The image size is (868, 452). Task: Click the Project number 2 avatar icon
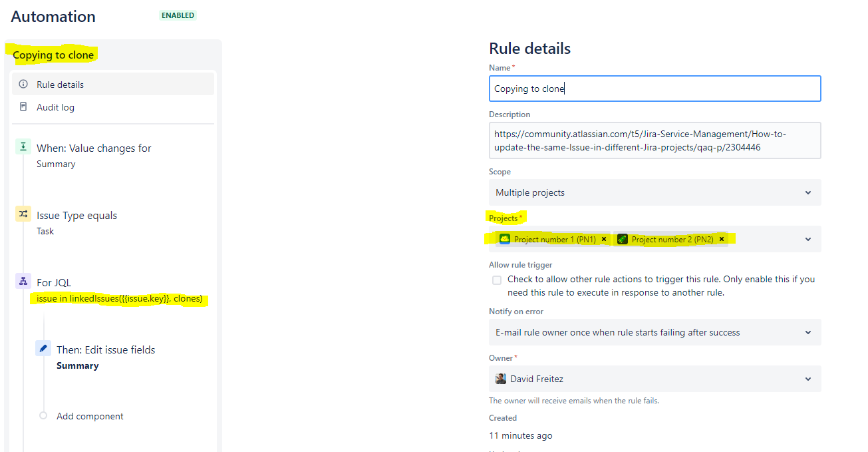[x=622, y=239]
